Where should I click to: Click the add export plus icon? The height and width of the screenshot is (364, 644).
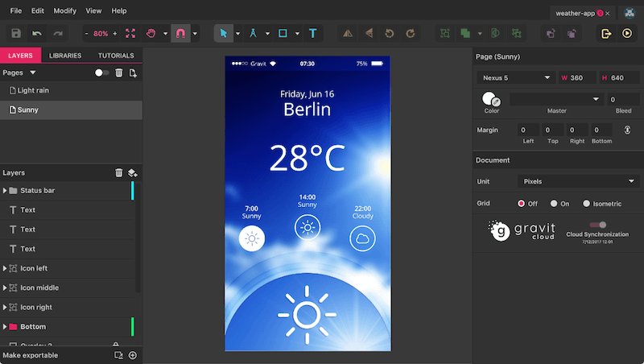pos(133,355)
